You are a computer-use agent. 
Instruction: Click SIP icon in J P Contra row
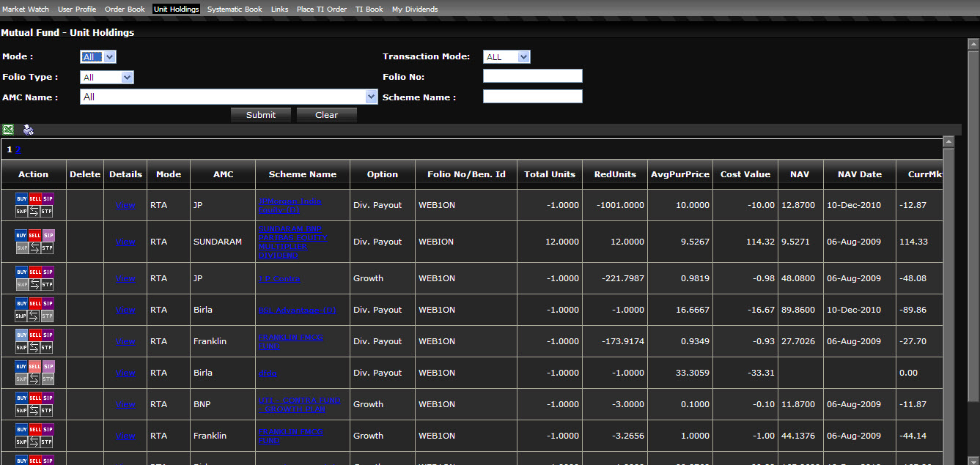[48, 272]
